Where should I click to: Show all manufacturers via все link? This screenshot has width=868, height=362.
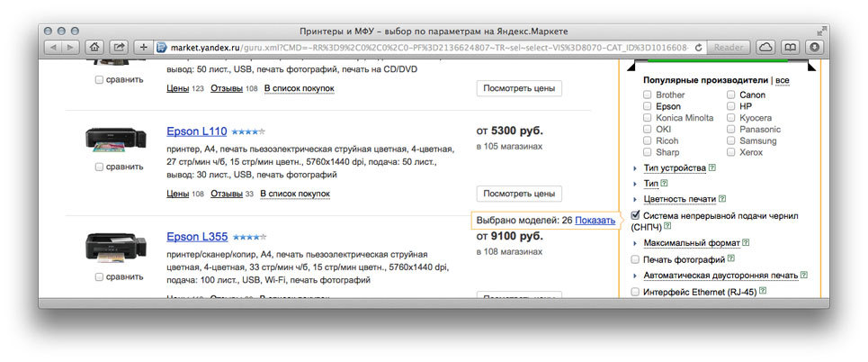point(783,80)
